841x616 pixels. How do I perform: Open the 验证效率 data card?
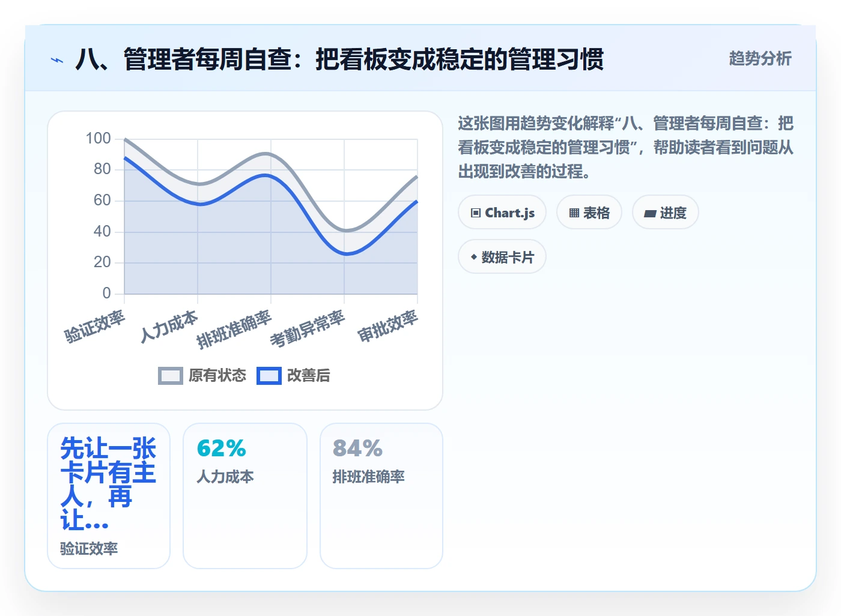coord(109,496)
